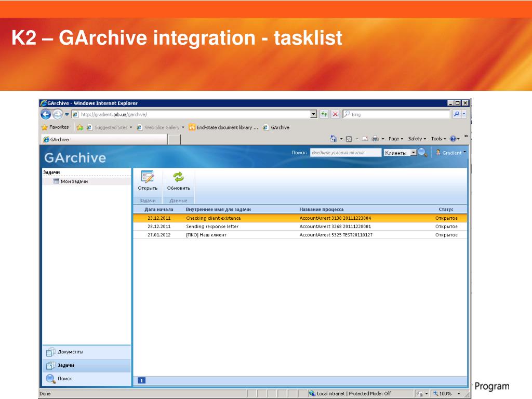The width and height of the screenshot is (532, 399).
Task: Open the GArchive link in Favorites bar
Action: tap(276, 127)
